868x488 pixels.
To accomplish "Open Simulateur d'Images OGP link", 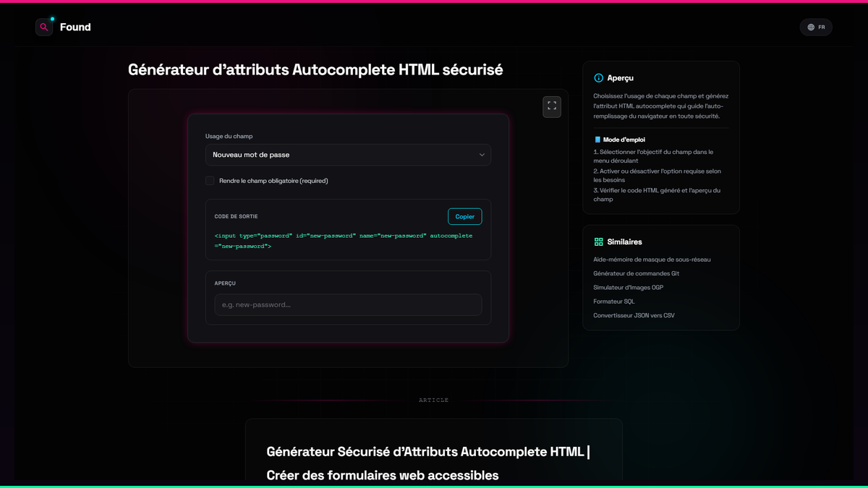I will coord(628,288).
